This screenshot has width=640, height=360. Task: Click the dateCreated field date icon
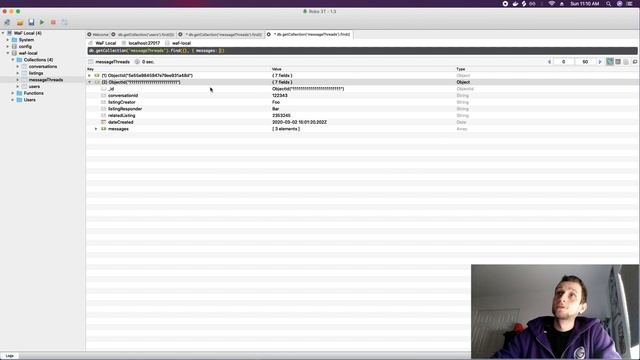pos(103,122)
